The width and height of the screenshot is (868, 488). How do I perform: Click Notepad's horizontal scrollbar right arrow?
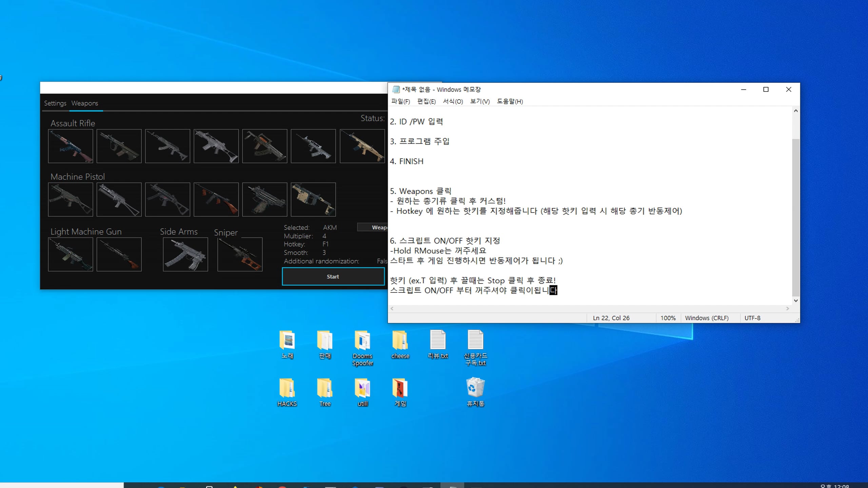[x=788, y=309]
